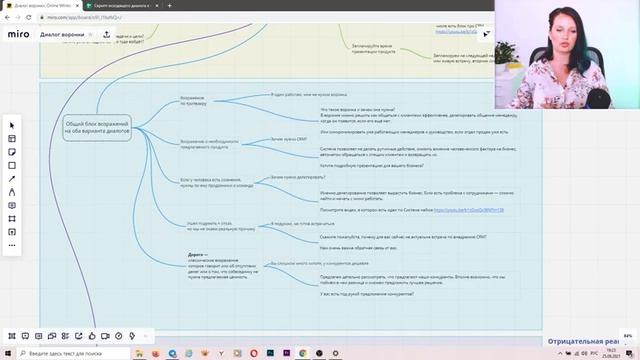Open File Explorer from the taskbar
Viewport: 640px width, 360px height.
pyautogui.click(x=139, y=353)
